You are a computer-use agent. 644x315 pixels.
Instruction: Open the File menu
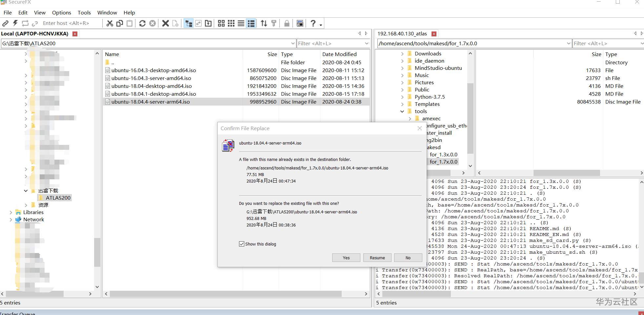8,12
